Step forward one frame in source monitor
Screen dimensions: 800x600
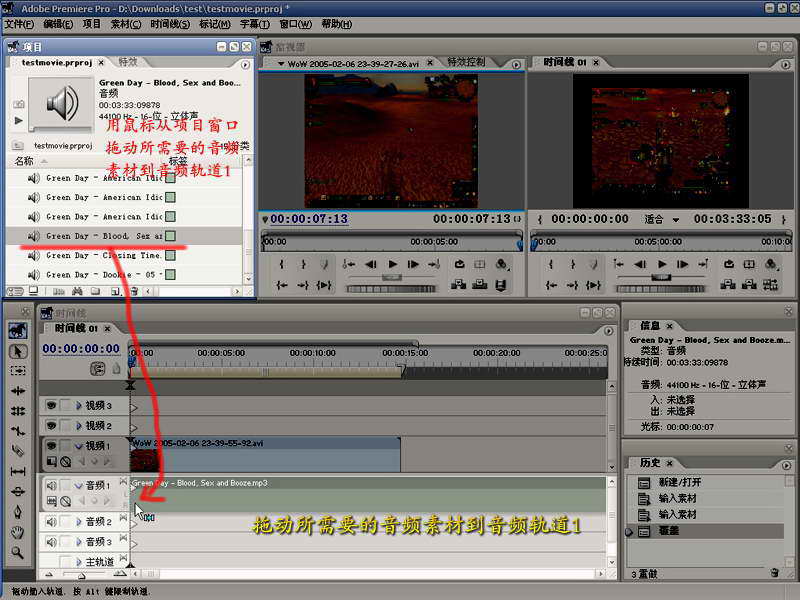pyautogui.click(x=413, y=264)
